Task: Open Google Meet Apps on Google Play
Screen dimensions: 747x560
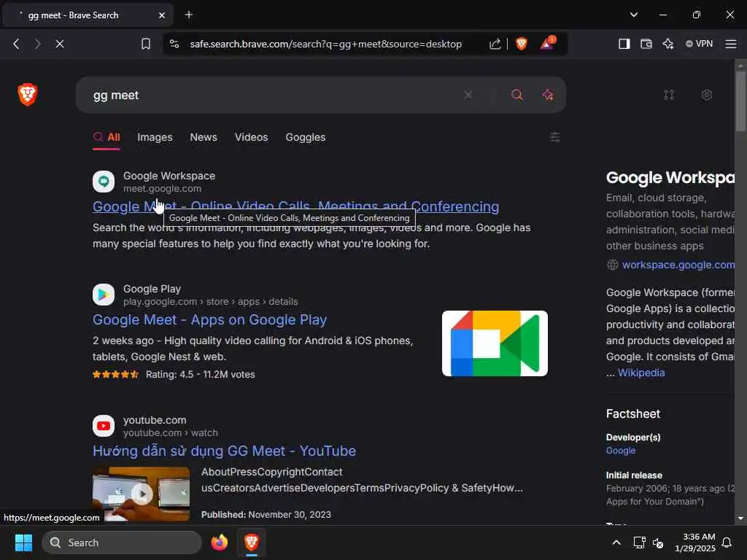Action: click(x=209, y=319)
